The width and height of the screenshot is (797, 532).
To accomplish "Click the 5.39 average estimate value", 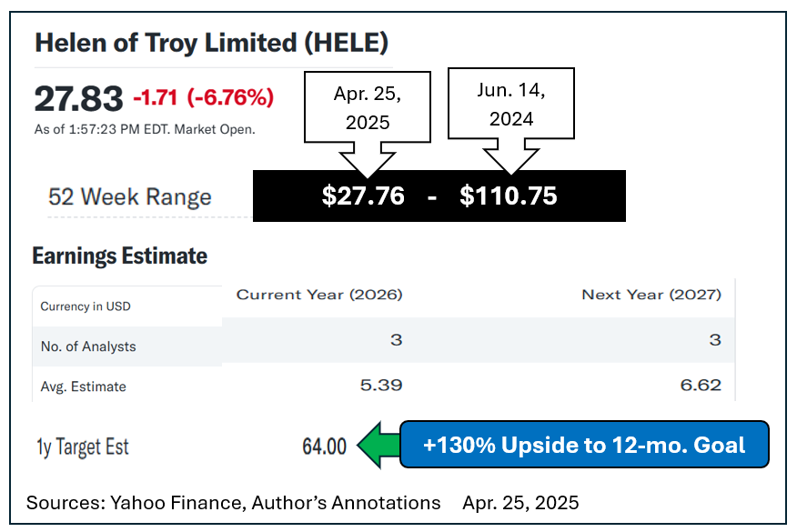I will coord(382,386).
